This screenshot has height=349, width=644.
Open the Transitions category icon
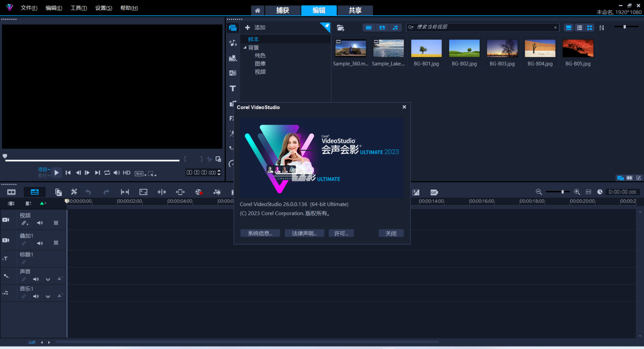233,73
